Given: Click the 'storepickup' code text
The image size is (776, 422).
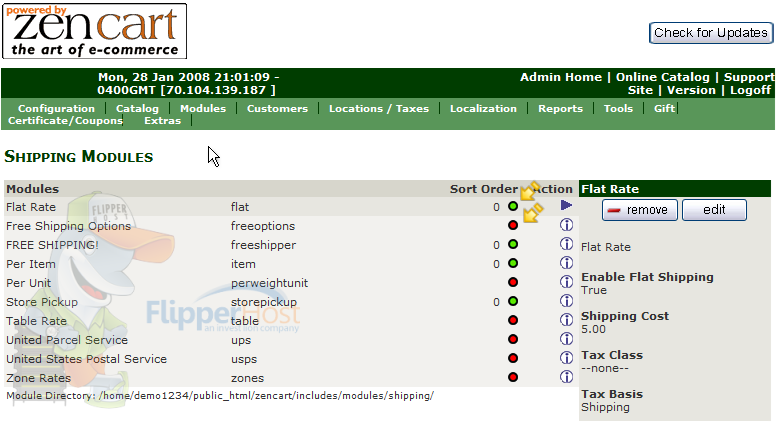Looking at the screenshot, I should coord(264,302).
